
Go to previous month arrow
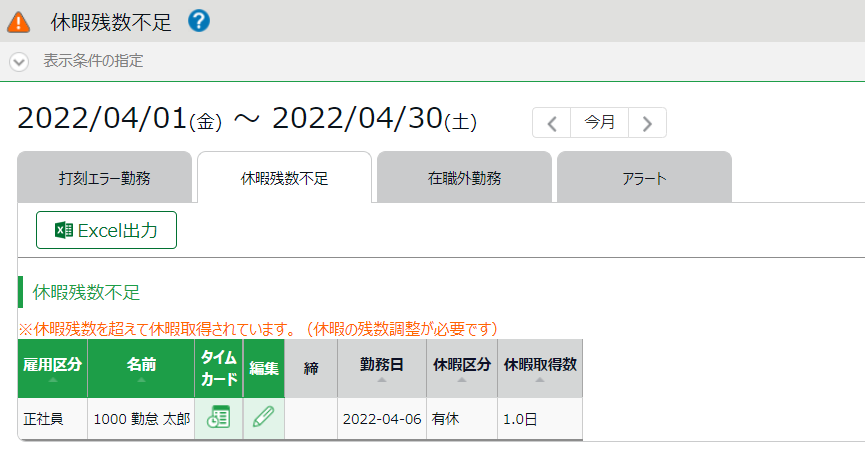[552, 123]
